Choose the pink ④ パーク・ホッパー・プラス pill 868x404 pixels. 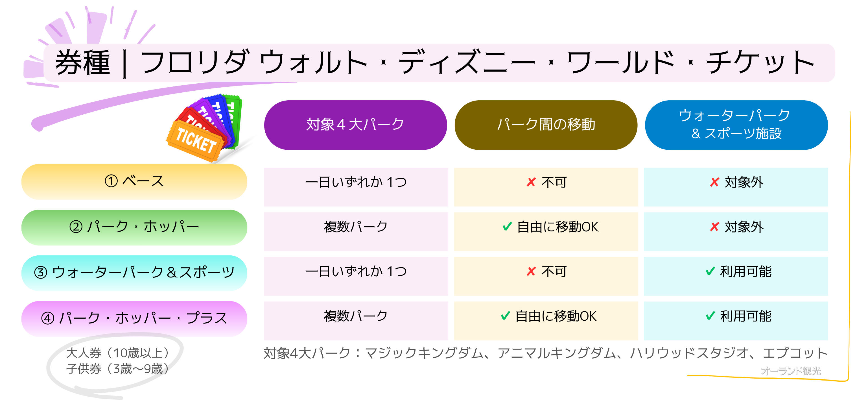point(134,318)
